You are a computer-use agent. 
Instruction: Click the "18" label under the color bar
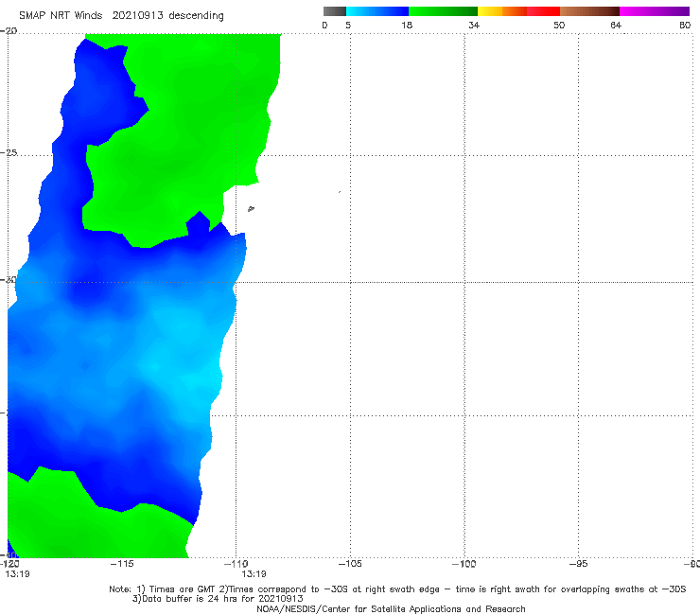[407, 25]
